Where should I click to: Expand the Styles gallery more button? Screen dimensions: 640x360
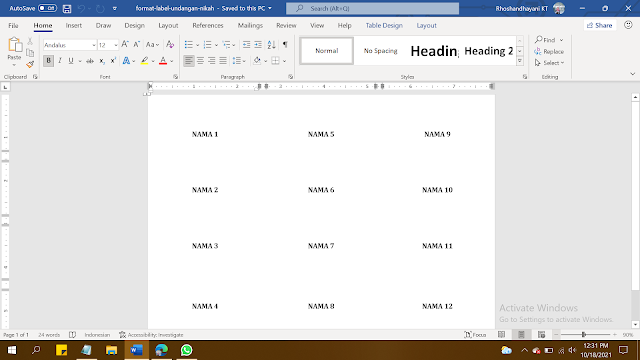coord(520,61)
